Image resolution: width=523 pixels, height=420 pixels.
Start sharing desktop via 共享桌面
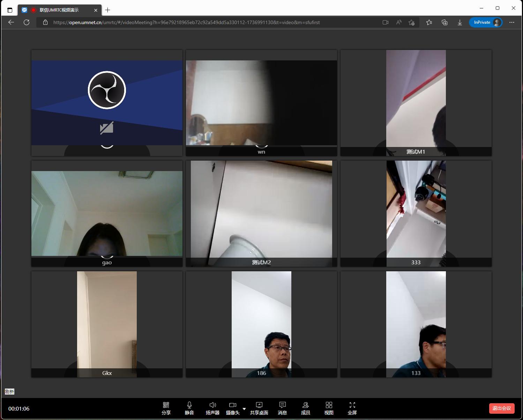point(259,408)
